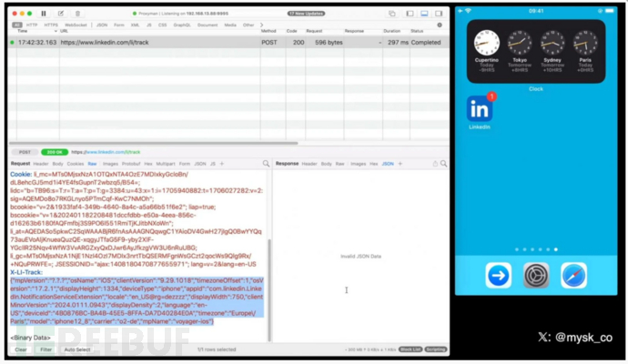Viewport: 628px width, 364px height.
Task: Click the Clear button
Action: point(21,349)
